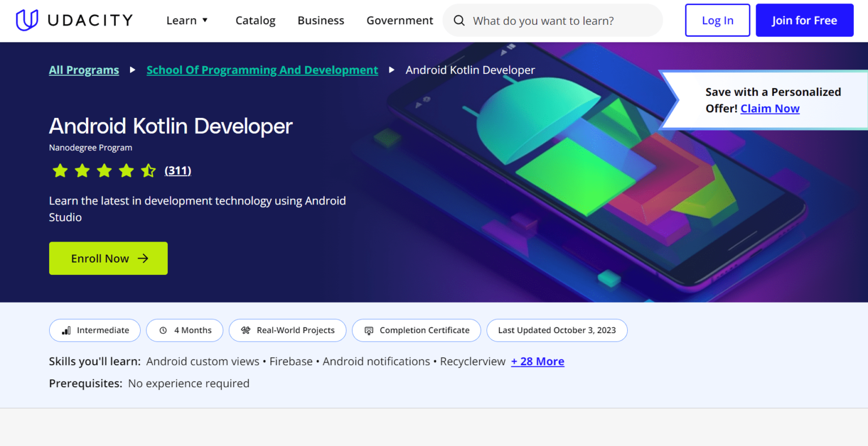Navigate to All Programs breadcrumb
This screenshot has height=446, width=868.
84,70
